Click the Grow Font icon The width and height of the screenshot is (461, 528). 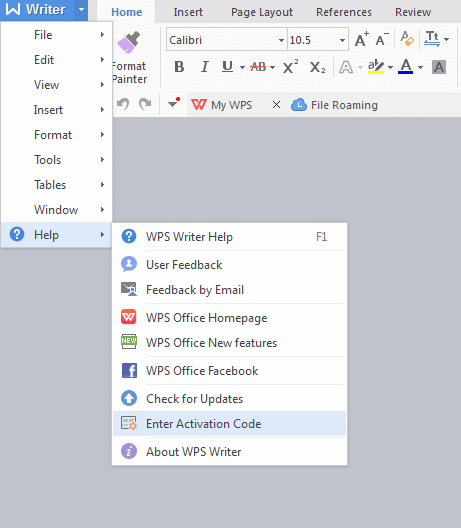point(362,39)
